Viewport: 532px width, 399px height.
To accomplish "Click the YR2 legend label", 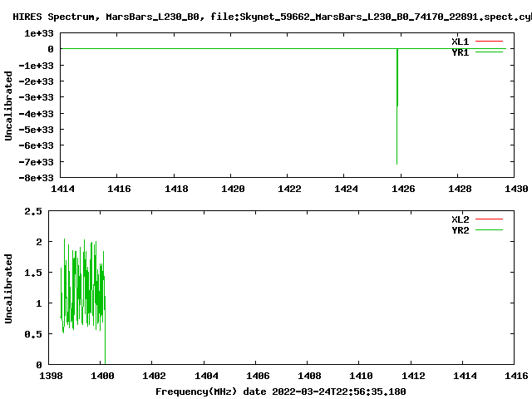I will [x=460, y=230].
